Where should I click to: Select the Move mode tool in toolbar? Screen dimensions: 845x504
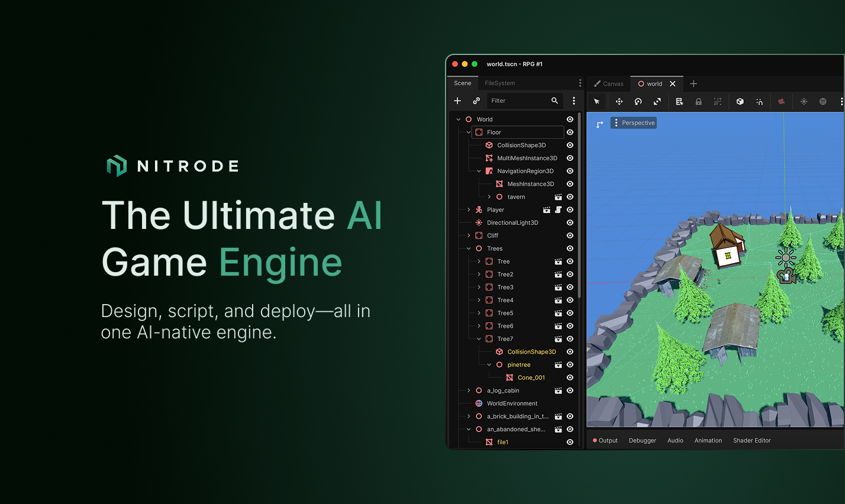619,101
